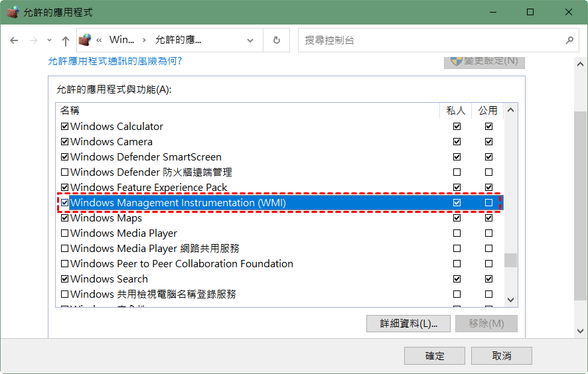Click the 搜尋控制台 search field
This screenshot has height=374, width=588.
pyautogui.click(x=431, y=40)
